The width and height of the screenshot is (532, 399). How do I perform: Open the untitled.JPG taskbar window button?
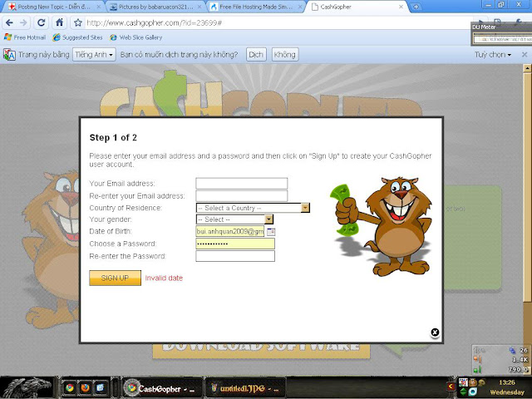(x=245, y=388)
